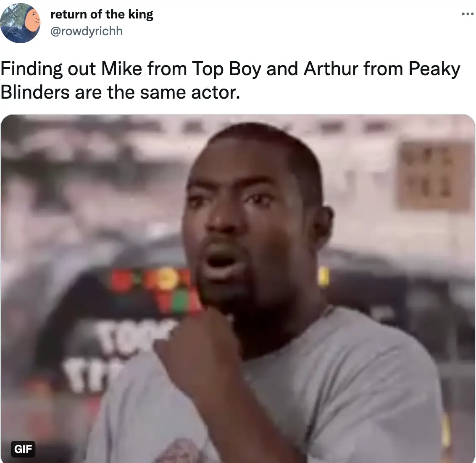Select the word "Mike" in the tweet
Viewport: 476px width, 463px height.
pos(121,68)
